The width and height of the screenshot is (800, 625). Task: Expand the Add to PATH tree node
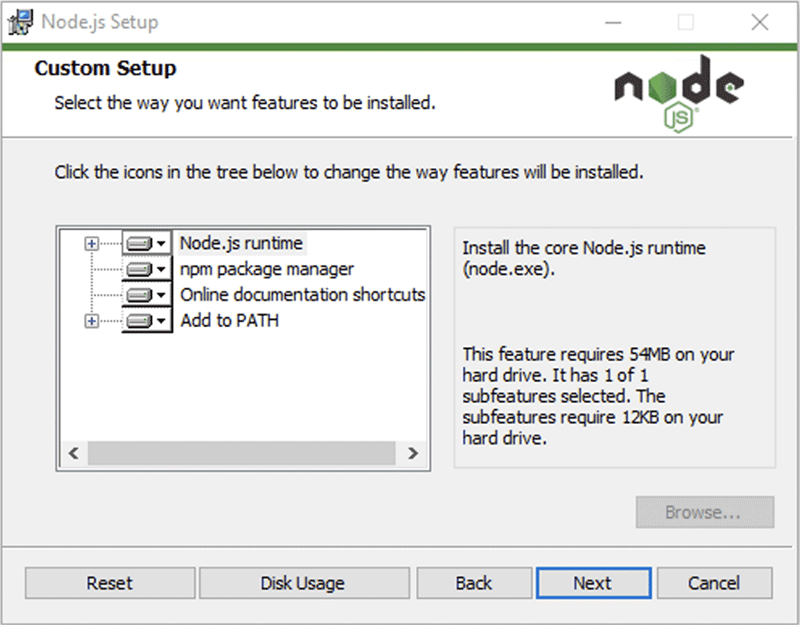coord(90,320)
